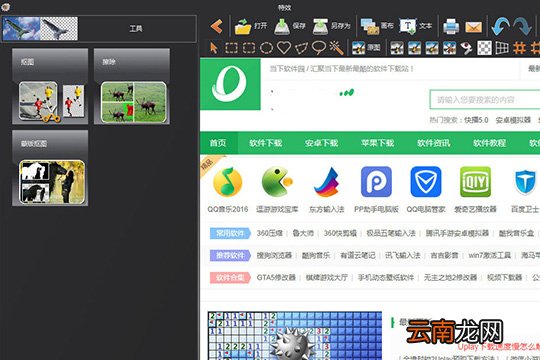
Task: Open the 棋牌游戏大厅 link
Action: point(326,277)
